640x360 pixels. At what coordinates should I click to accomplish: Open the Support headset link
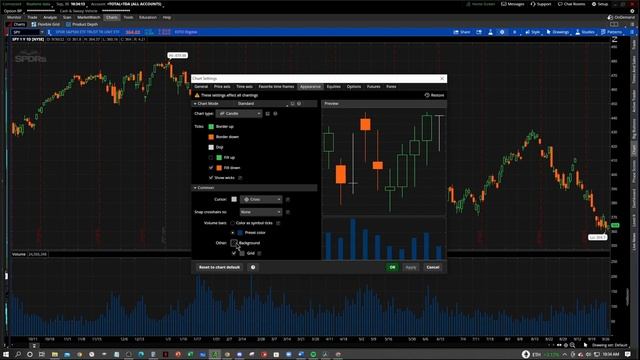pyautogui.click(x=541, y=4)
